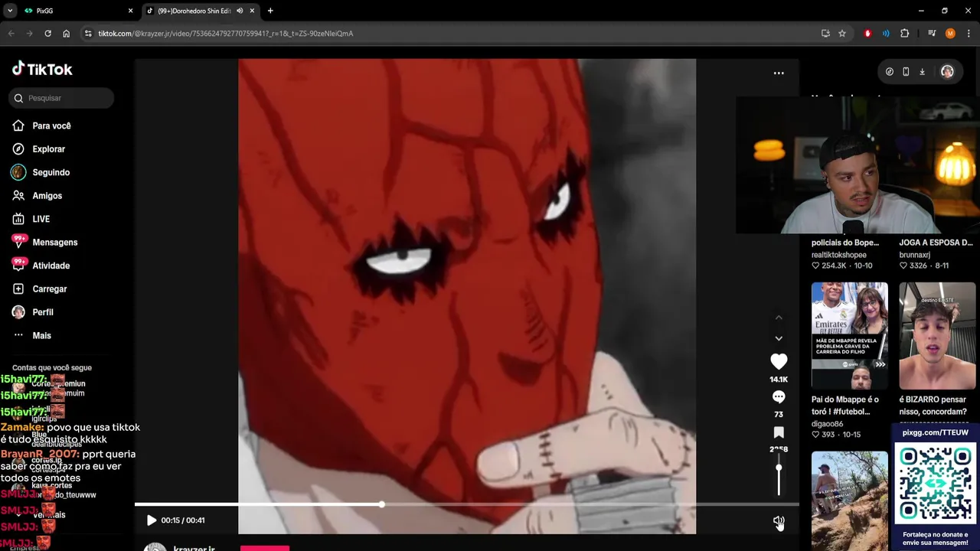
Task: Open the video three-dot options menu
Action: (779, 73)
